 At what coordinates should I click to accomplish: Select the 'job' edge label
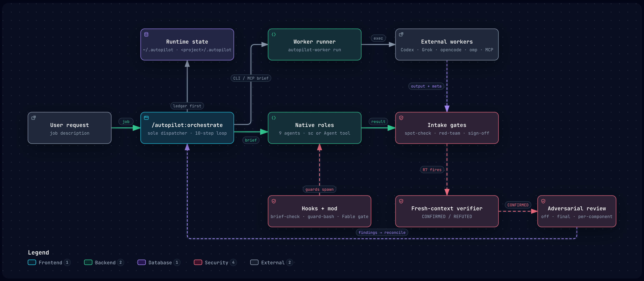pyautogui.click(x=126, y=122)
